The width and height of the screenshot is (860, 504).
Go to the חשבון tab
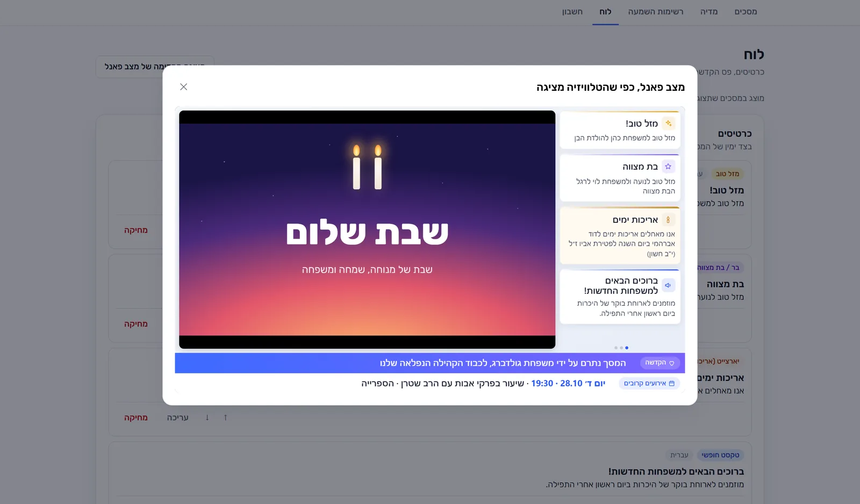[572, 12]
